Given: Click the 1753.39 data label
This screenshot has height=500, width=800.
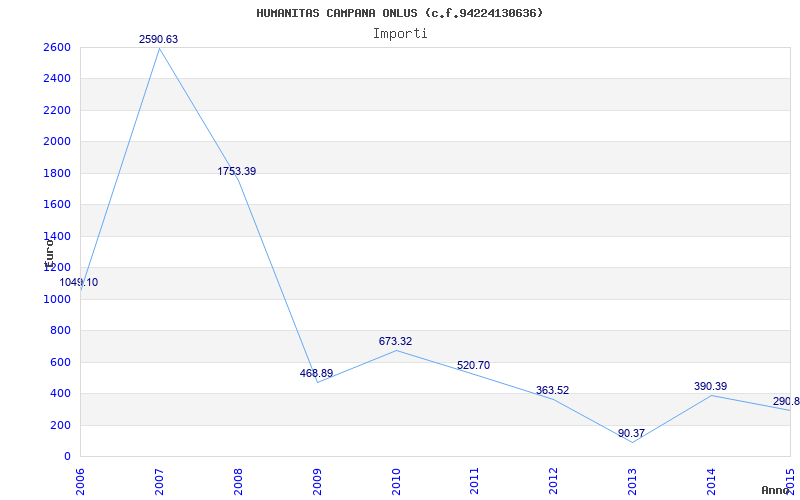Looking at the screenshot, I should tap(237, 171).
